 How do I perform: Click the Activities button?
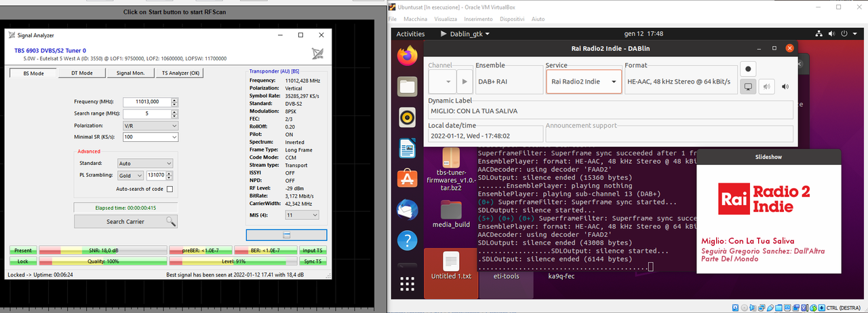pos(410,33)
